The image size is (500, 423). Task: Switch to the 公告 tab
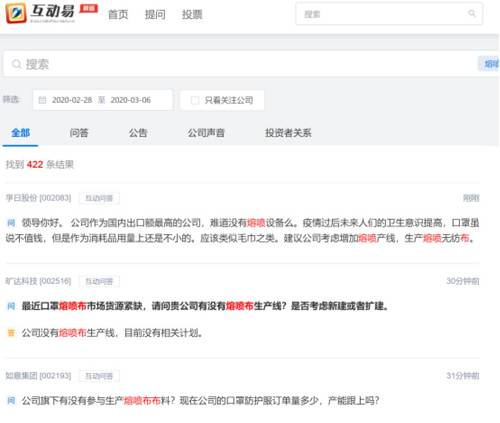click(138, 133)
